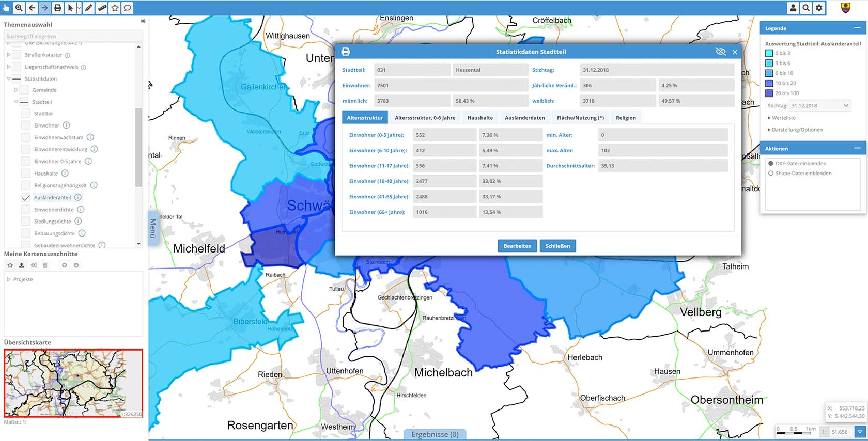868x441 pixels.
Task: Open the settings gear in top right
Action: [x=819, y=8]
